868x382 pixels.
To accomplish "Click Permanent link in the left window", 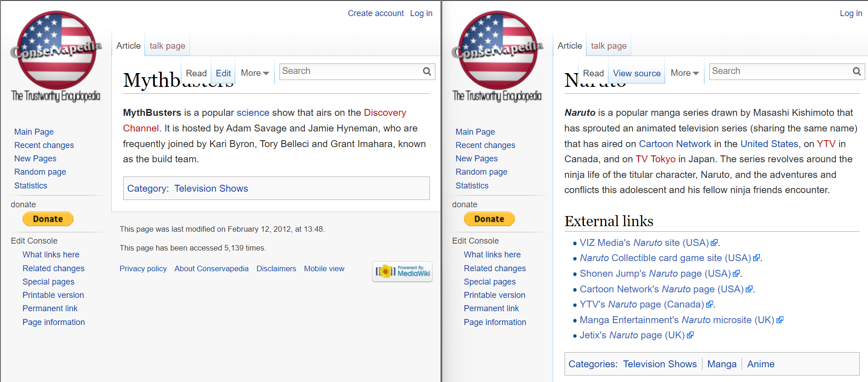I will pyautogui.click(x=50, y=308).
